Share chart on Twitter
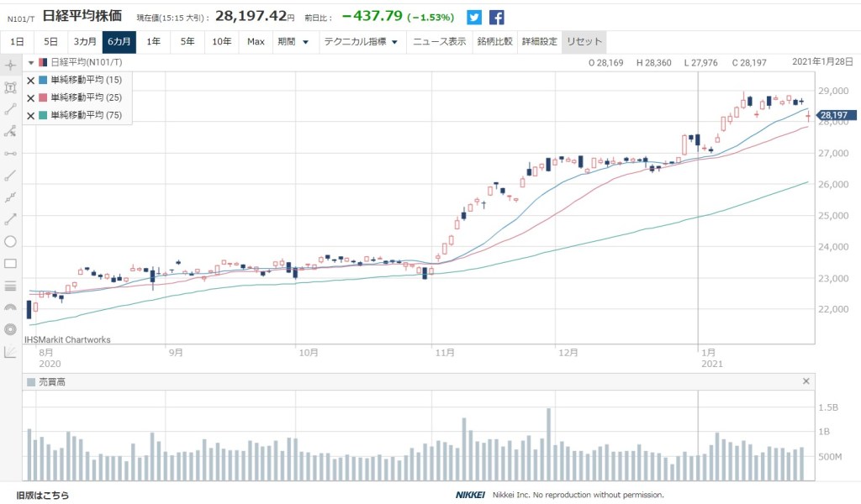 point(474,17)
